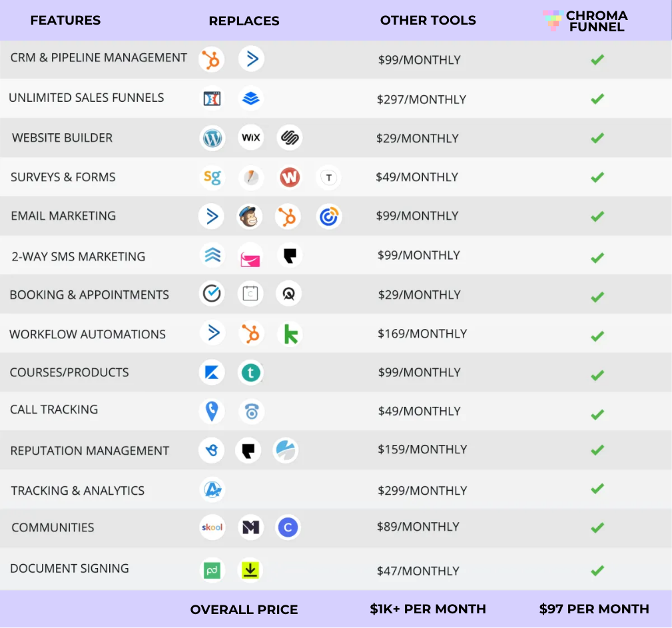Click the HubSpot icon in the CRM row
This screenshot has width=672, height=628.
point(212,60)
